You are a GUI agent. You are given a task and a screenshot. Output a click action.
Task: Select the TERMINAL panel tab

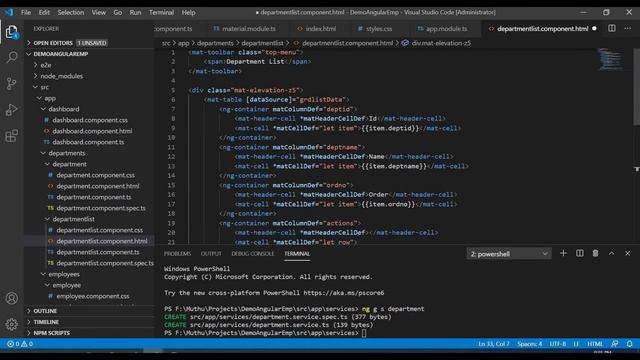point(297,253)
